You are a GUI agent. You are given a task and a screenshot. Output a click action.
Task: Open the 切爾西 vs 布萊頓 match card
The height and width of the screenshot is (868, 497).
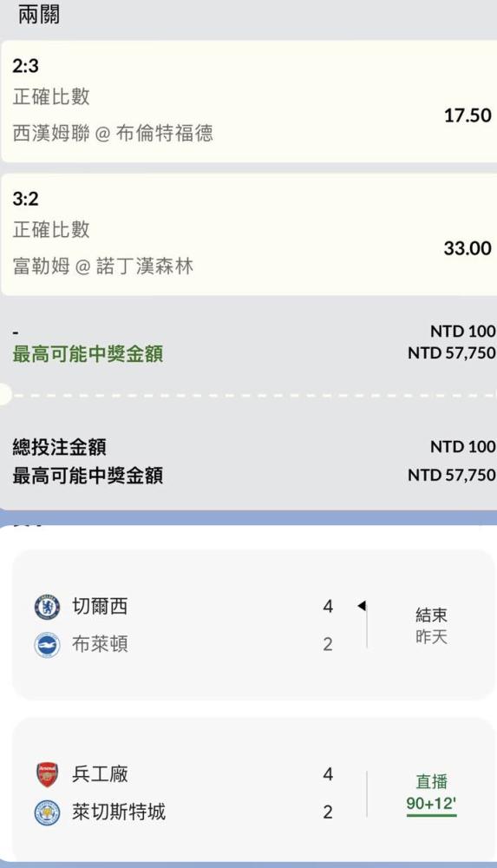(x=253, y=624)
